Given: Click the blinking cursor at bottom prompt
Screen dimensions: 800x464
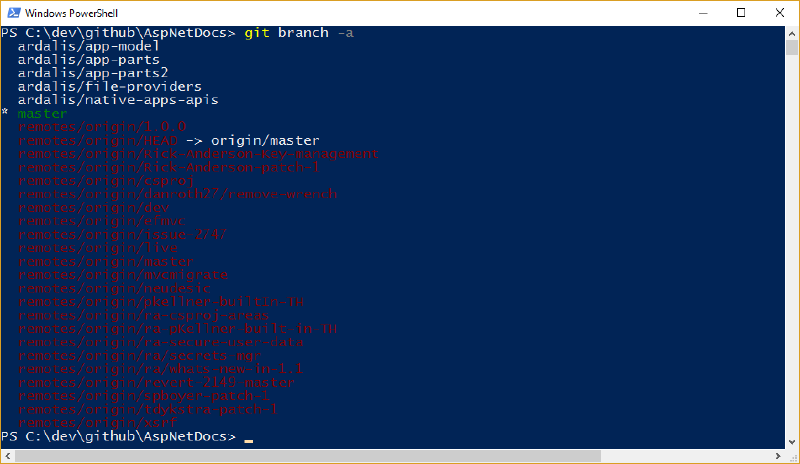Looking at the screenshot, I should pyautogui.click(x=248, y=440).
